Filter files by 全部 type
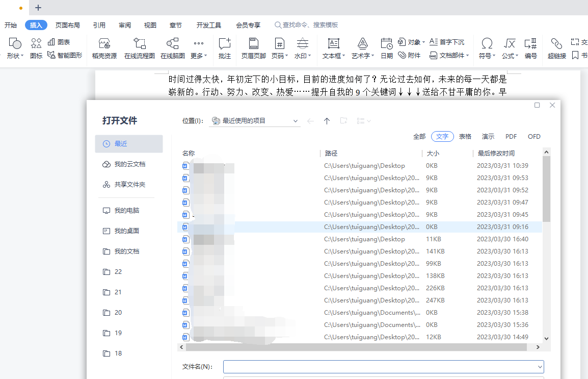Viewport: 588px width, 379px height. (x=419, y=137)
